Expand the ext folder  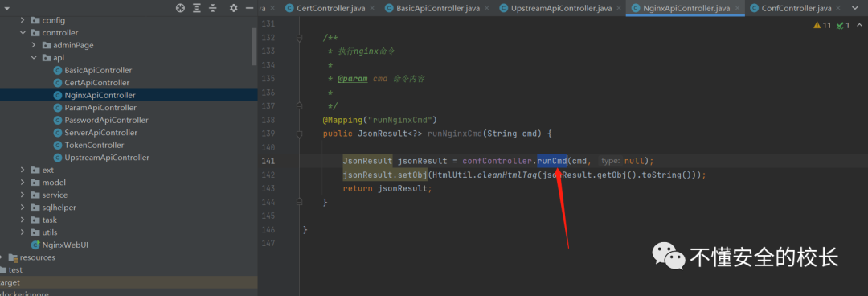(23, 170)
